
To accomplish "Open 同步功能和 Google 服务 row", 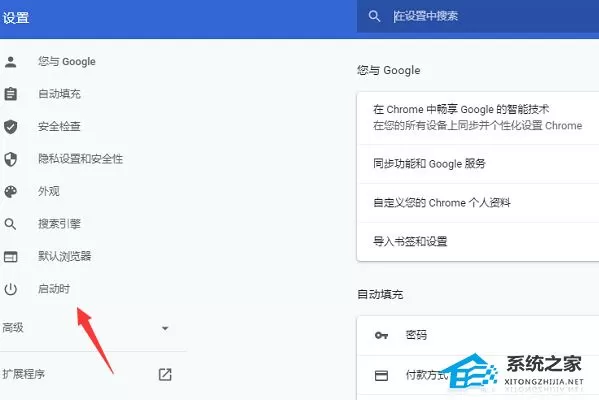I will (478, 164).
